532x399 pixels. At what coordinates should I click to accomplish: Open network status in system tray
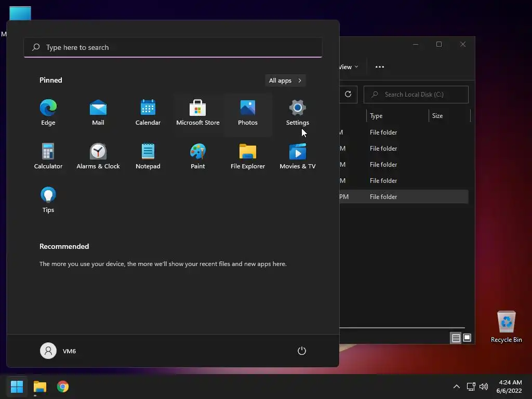pyautogui.click(x=471, y=387)
